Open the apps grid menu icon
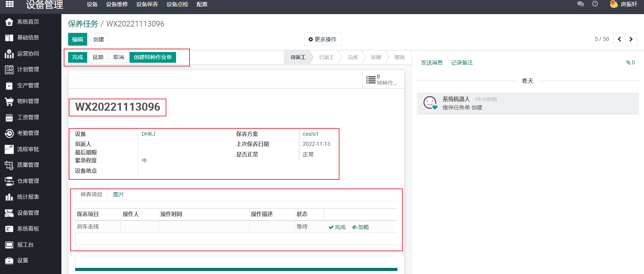Viewport: 644px width, 274px height. pos(10,4)
